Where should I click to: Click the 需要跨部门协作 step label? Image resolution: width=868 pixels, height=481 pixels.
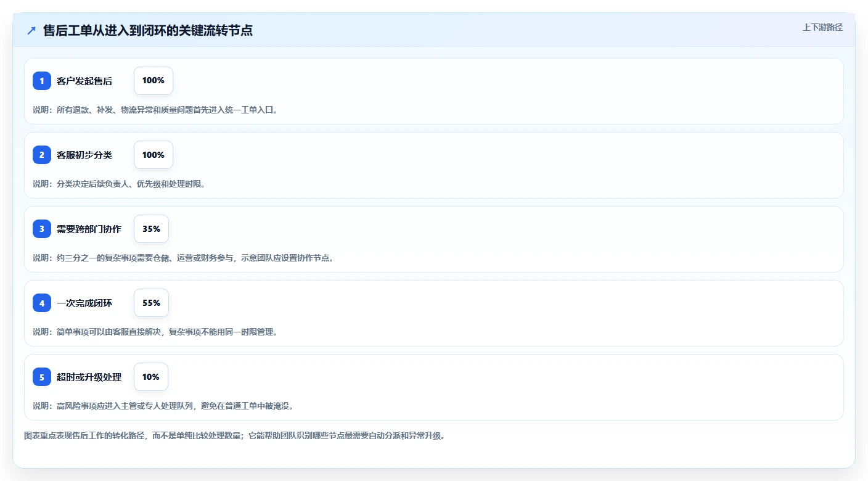tap(89, 229)
